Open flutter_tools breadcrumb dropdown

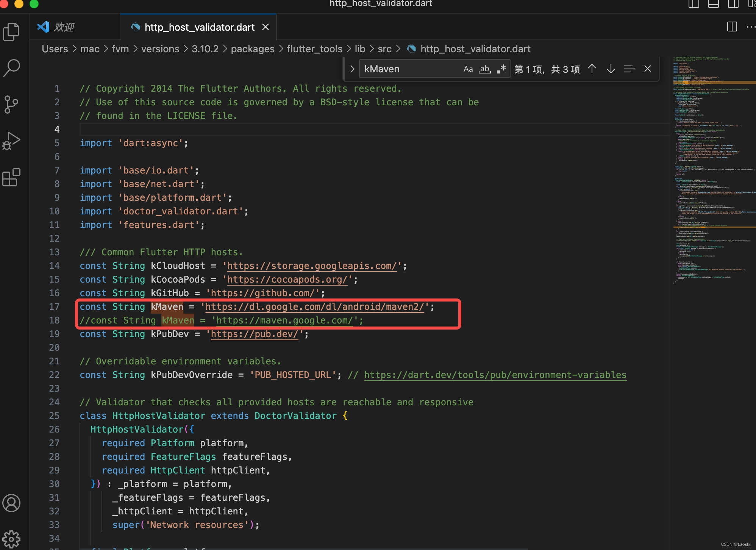point(314,49)
